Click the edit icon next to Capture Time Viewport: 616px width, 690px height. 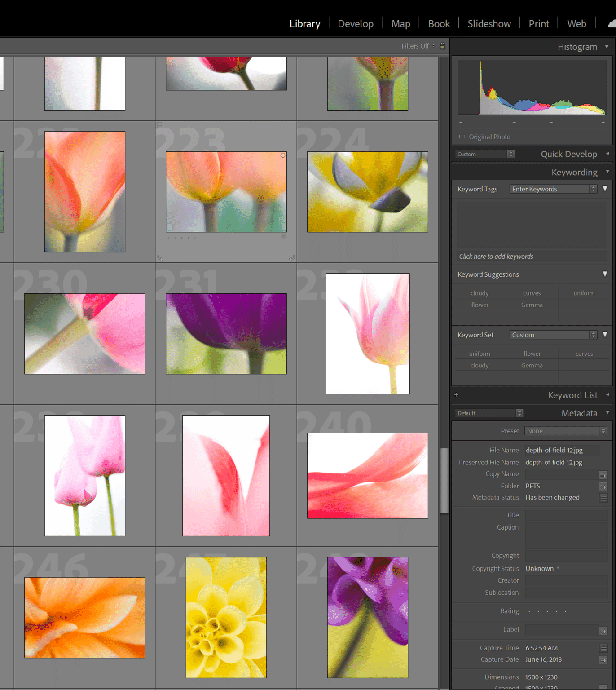click(603, 648)
